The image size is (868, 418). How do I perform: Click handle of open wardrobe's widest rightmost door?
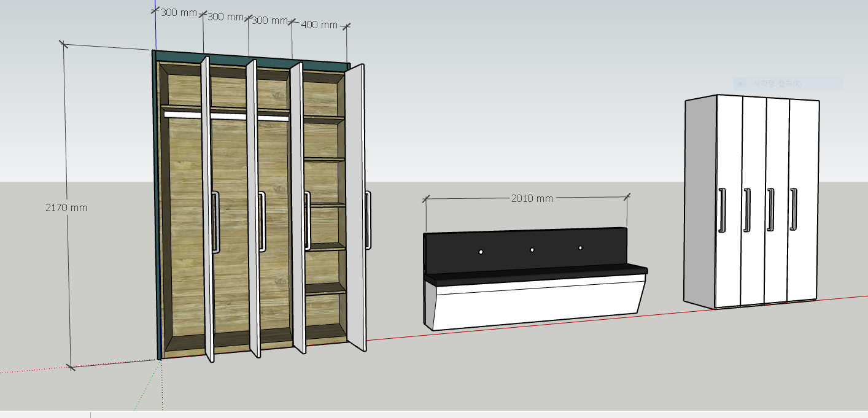pos(368,220)
